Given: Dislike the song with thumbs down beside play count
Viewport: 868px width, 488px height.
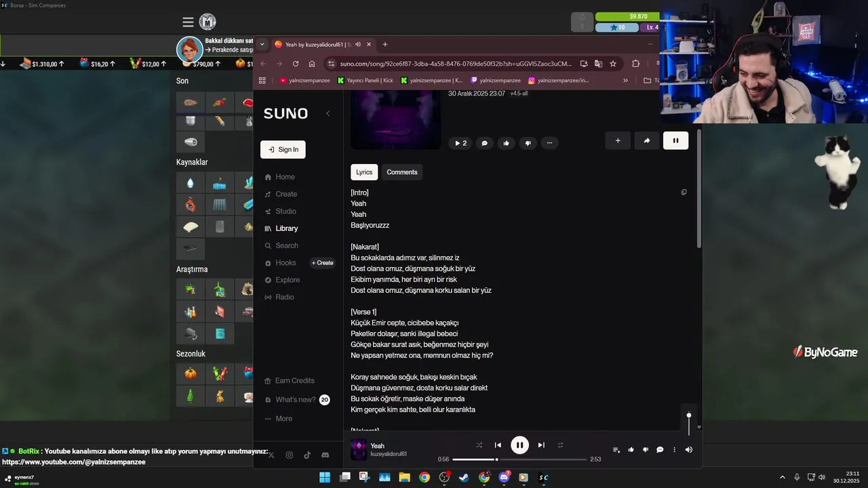Looking at the screenshot, I should click(528, 143).
